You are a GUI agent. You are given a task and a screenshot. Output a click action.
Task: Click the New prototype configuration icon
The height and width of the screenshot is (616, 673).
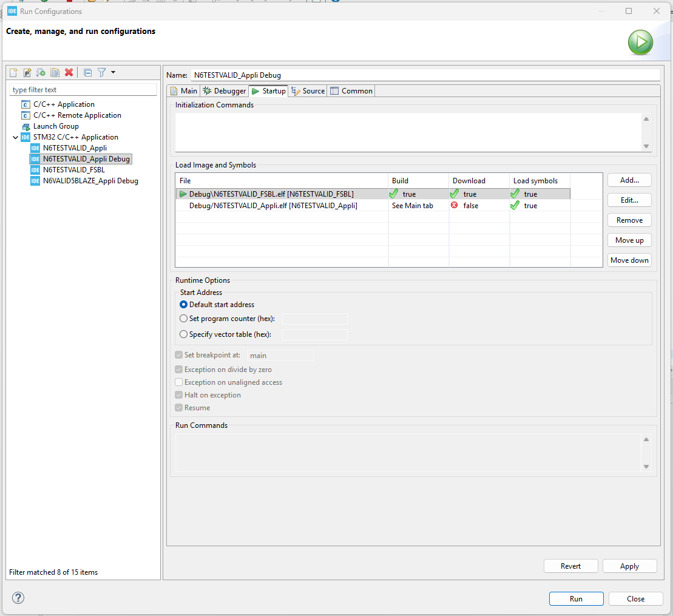click(27, 73)
